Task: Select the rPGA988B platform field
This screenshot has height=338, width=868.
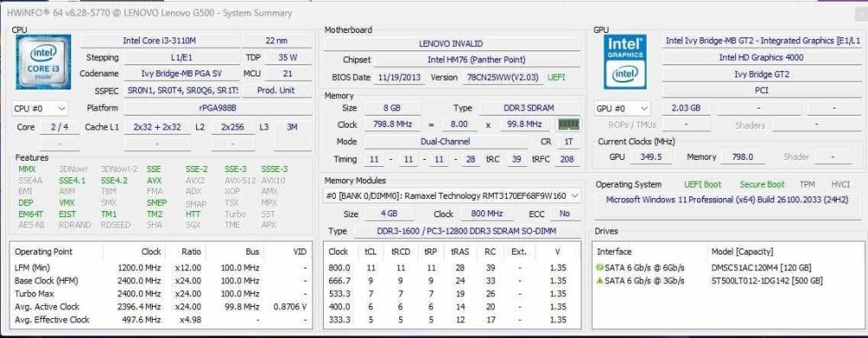Action: pyautogui.click(x=218, y=108)
